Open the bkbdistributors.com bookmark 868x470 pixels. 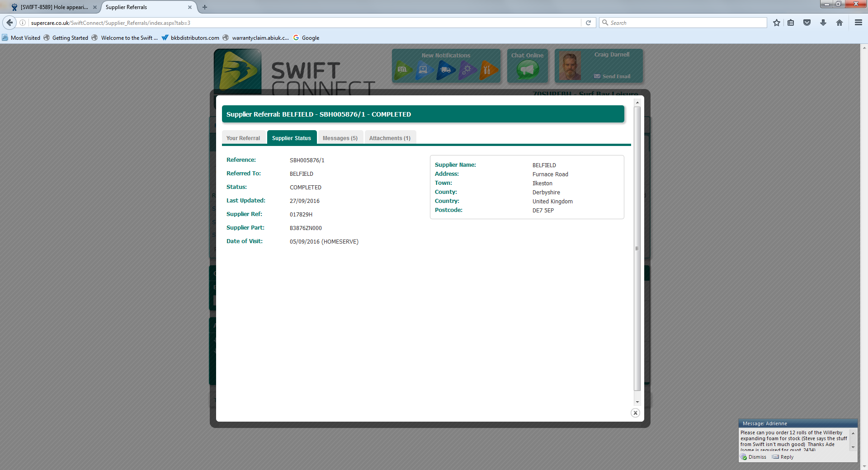190,38
